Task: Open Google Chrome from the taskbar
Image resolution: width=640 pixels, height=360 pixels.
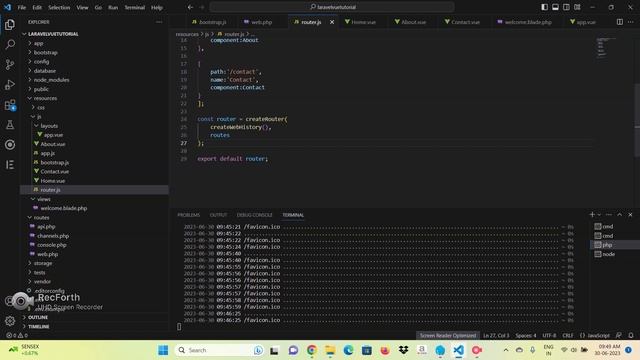Action: 312,350
